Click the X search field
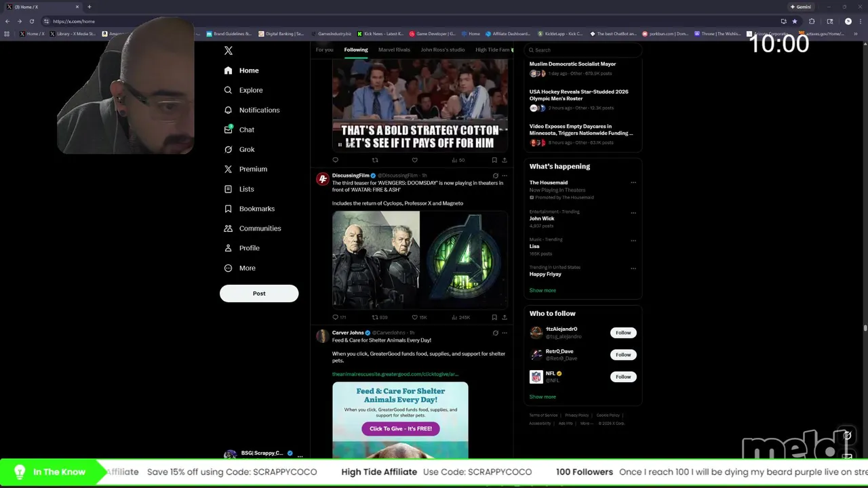Image resolution: width=868 pixels, height=488 pixels. pos(583,50)
